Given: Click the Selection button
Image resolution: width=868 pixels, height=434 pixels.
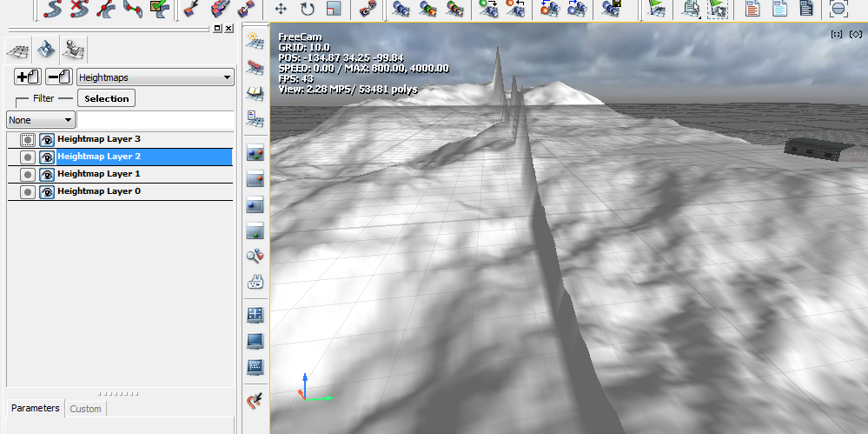Looking at the screenshot, I should tap(106, 98).
